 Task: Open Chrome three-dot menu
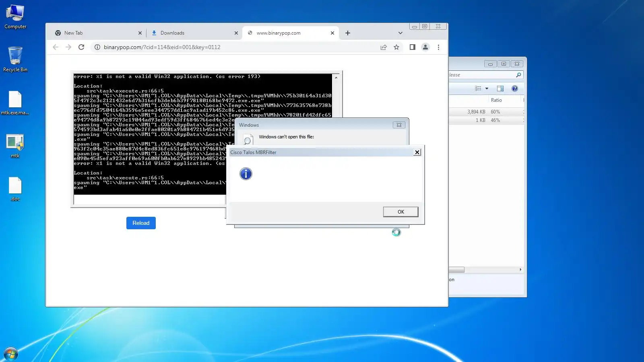click(x=438, y=47)
